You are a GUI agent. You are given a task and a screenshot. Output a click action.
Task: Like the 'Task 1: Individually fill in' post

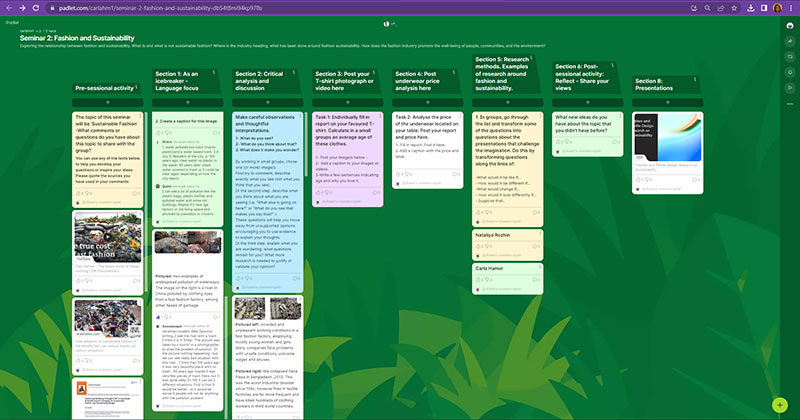(x=319, y=192)
